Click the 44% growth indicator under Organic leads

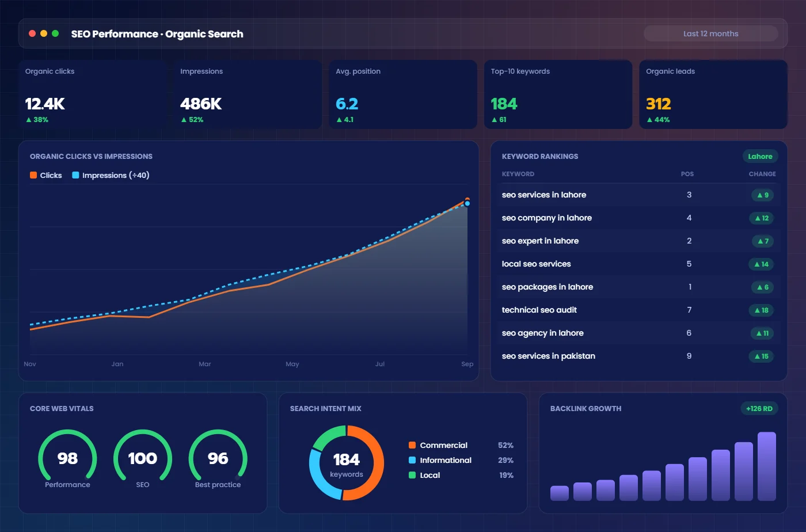pos(658,120)
